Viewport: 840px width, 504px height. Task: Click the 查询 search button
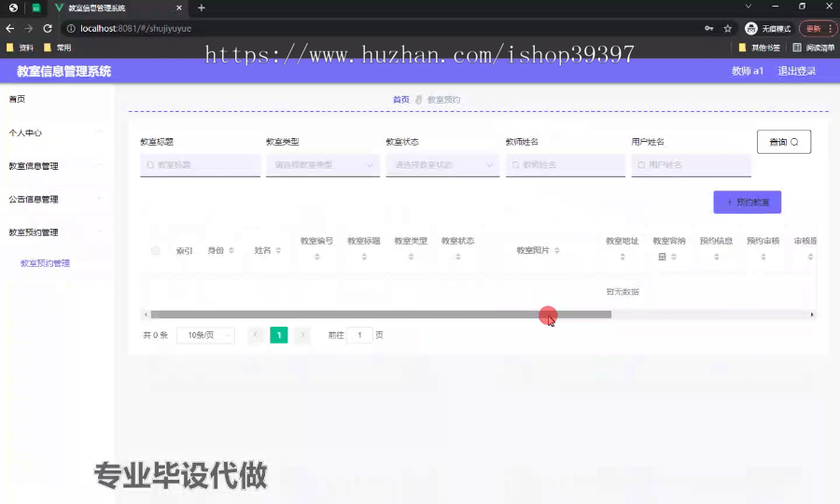pos(784,142)
